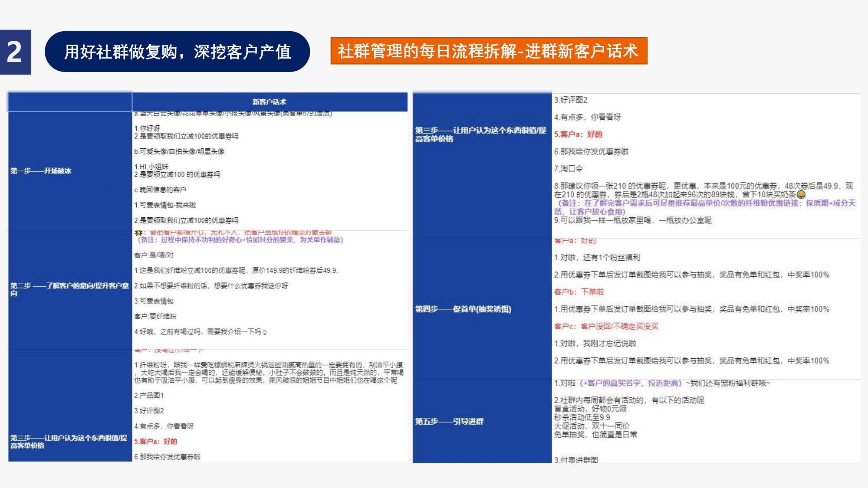Click the line 客户:要纤维粉
This screenshot has height=488, width=868.
pos(155,317)
